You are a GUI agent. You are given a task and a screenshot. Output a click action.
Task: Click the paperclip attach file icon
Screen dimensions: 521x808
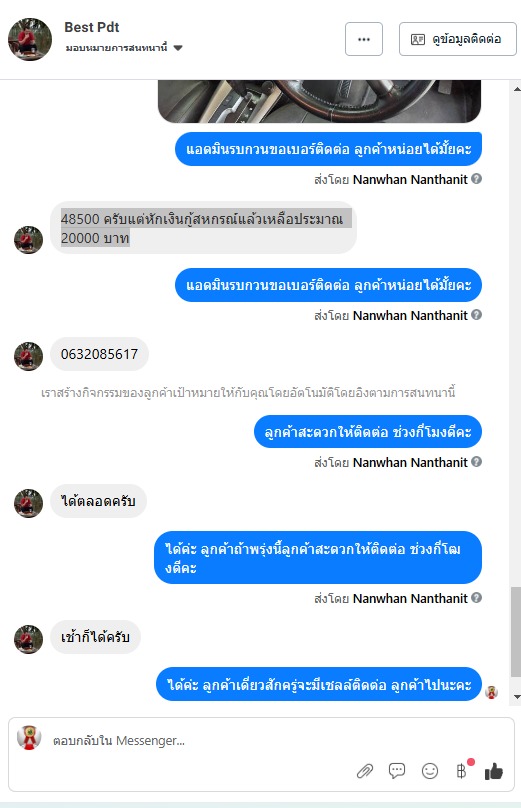(x=365, y=771)
